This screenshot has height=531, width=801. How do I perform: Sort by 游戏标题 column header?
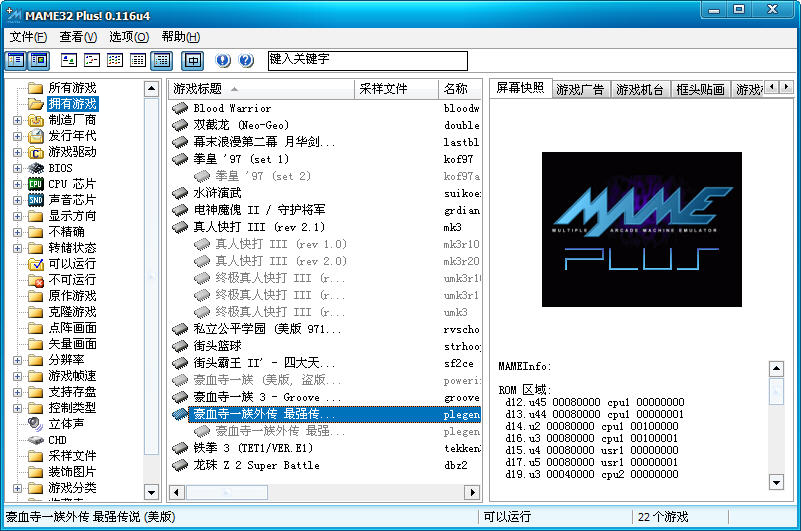coord(260,89)
